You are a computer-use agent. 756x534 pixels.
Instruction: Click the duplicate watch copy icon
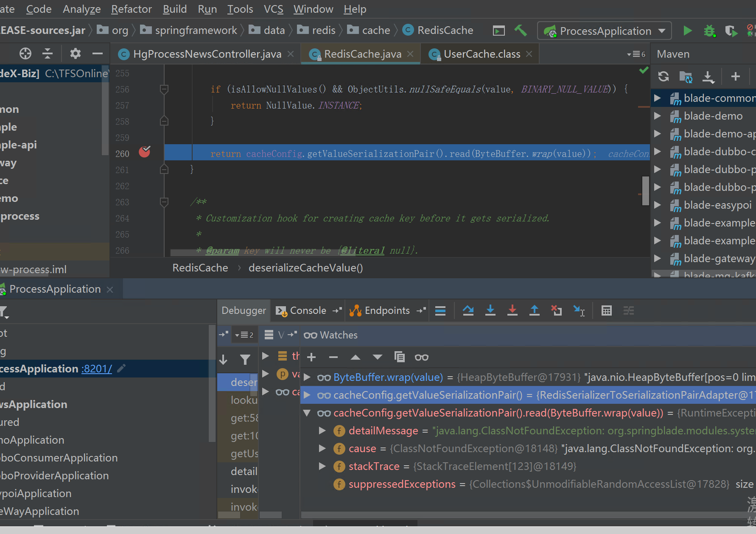click(400, 357)
